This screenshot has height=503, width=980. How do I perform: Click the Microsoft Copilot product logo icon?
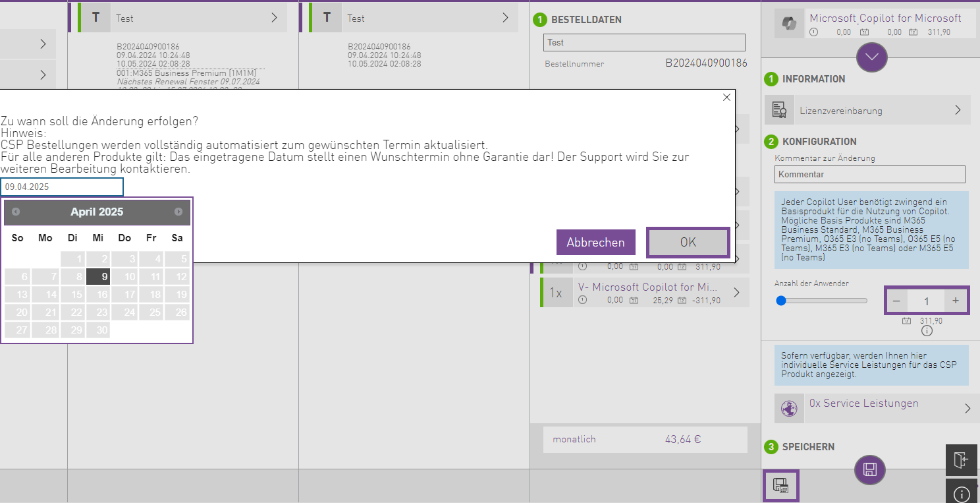coord(789,24)
